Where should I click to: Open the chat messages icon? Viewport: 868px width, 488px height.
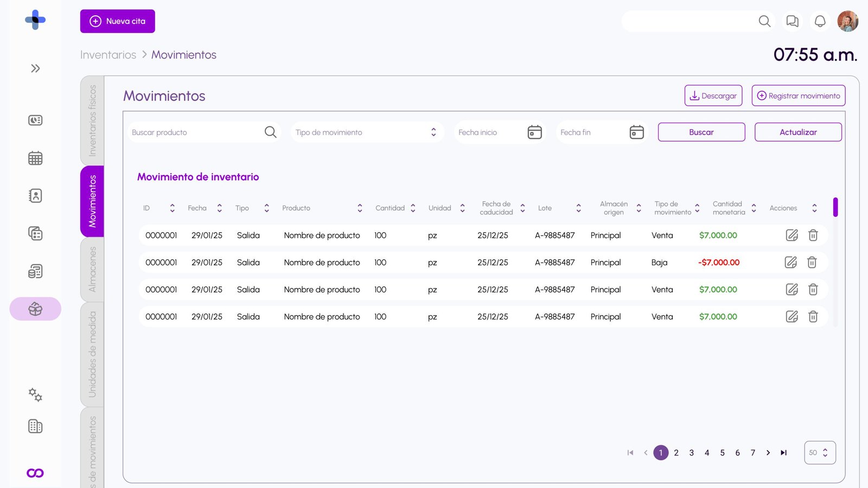pos(792,21)
